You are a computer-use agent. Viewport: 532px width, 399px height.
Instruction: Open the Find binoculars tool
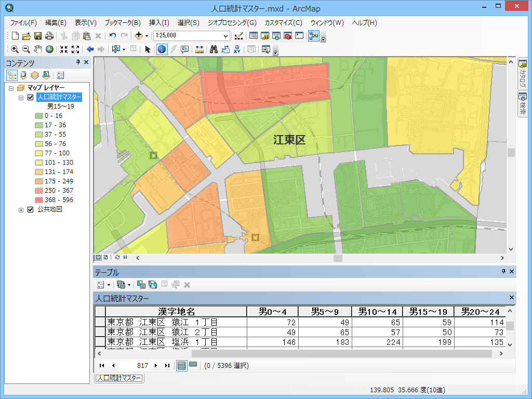pyautogui.click(x=214, y=49)
